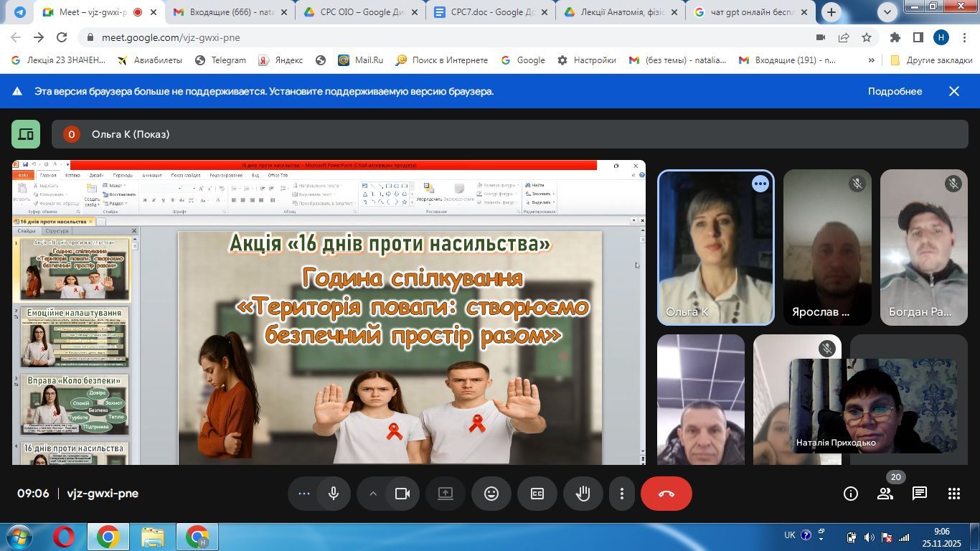
Task: Expand the hidden bookmarks chevron
Action: point(872,60)
